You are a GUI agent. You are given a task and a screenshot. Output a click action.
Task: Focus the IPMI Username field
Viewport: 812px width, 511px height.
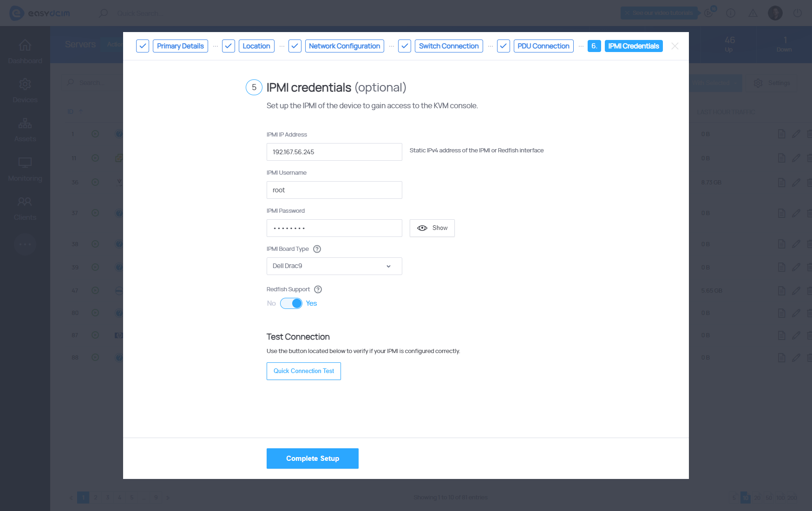pos(334,190)
